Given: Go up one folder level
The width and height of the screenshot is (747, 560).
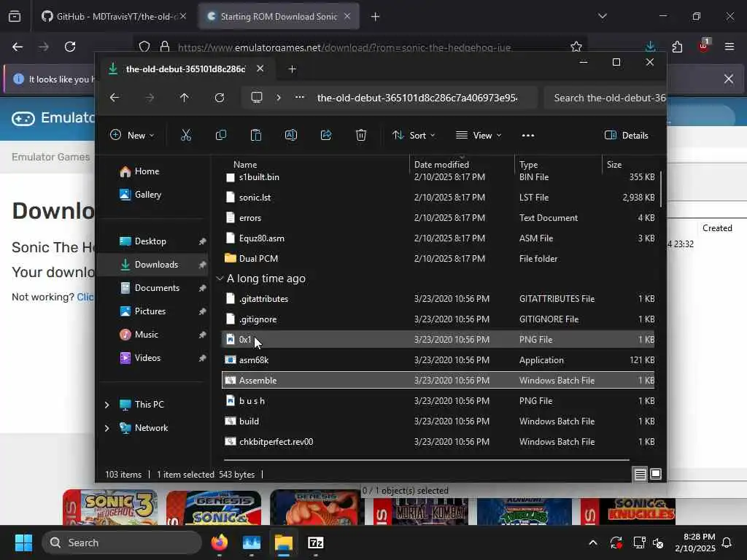Looking at the screenshot, I should click(185, 98).
